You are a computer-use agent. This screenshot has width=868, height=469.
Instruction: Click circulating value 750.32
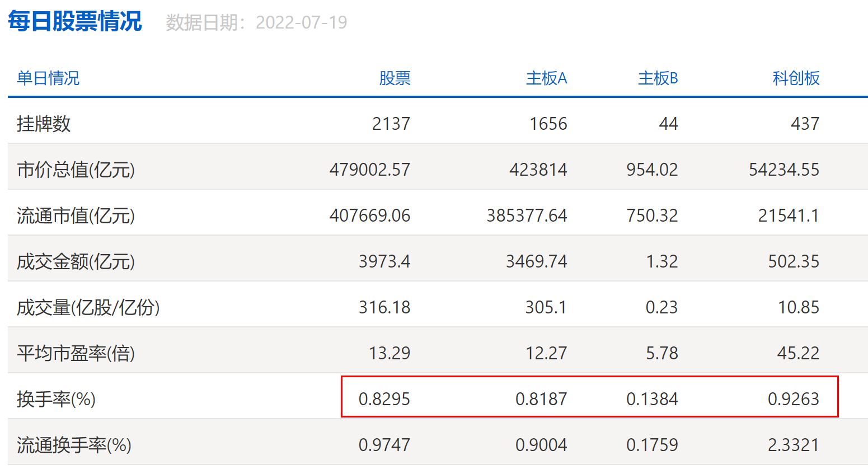point(652,215)
